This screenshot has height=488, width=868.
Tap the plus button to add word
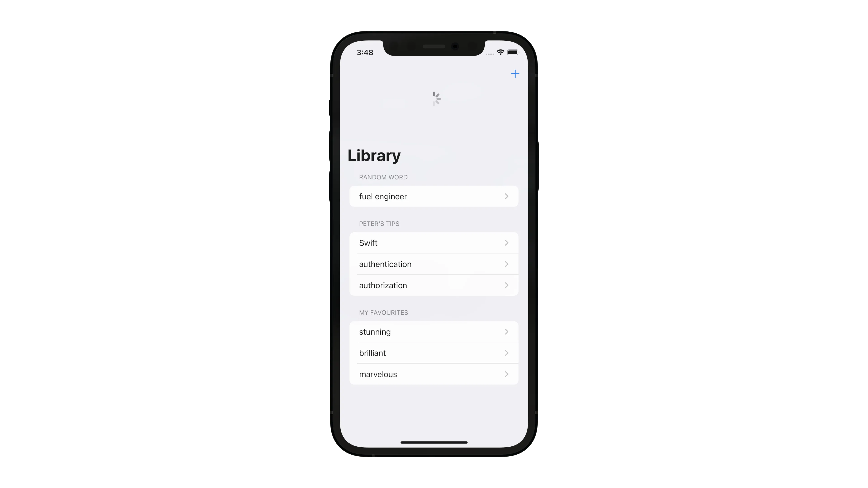pyautogui.click(x=514, y=73)
